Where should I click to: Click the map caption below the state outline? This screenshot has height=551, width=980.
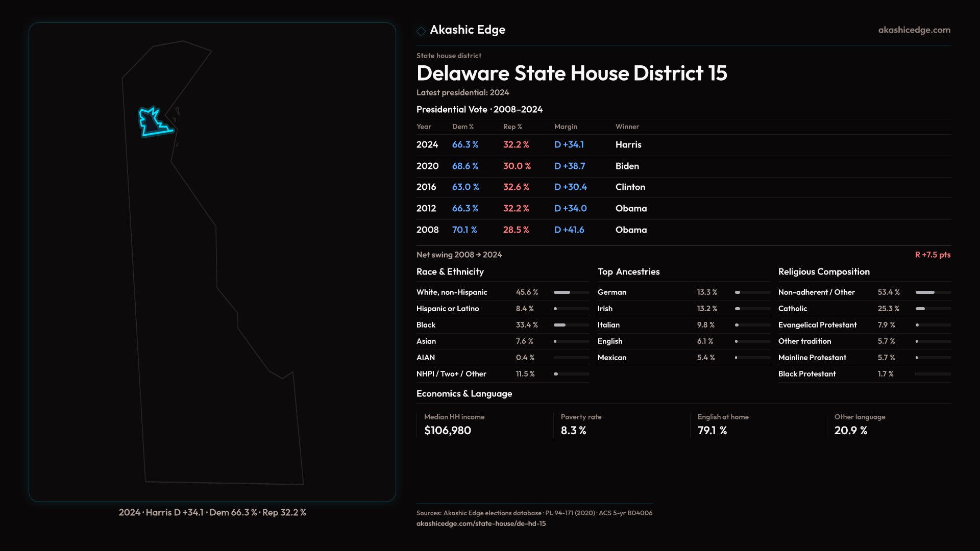click(212, 513)
